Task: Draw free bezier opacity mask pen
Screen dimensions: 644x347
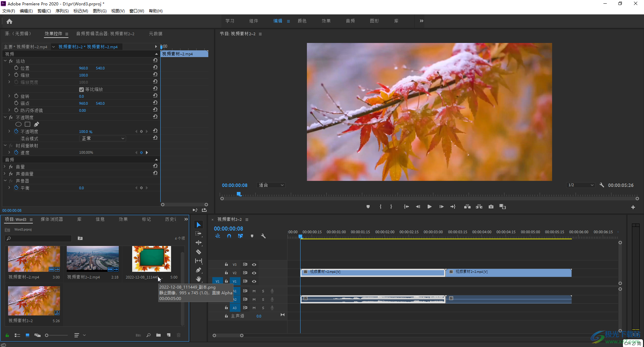Action: (x=36, y=124)
